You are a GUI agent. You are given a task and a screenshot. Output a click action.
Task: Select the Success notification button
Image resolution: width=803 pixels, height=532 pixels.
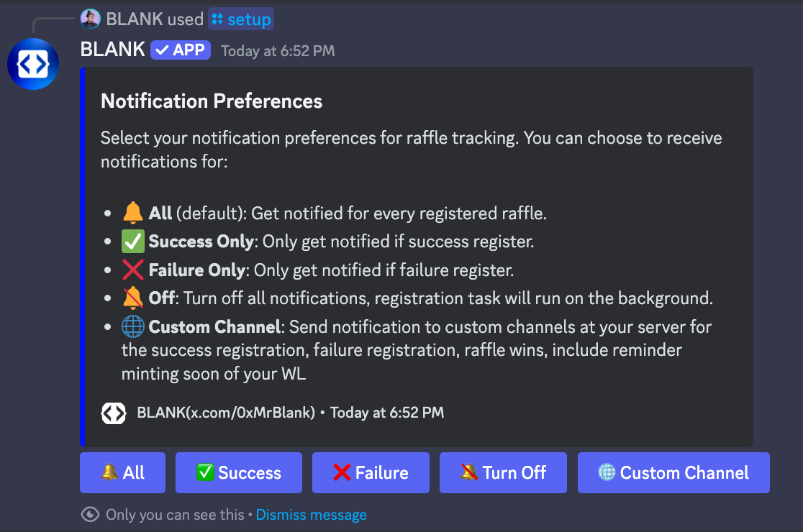tap(239, 472)
